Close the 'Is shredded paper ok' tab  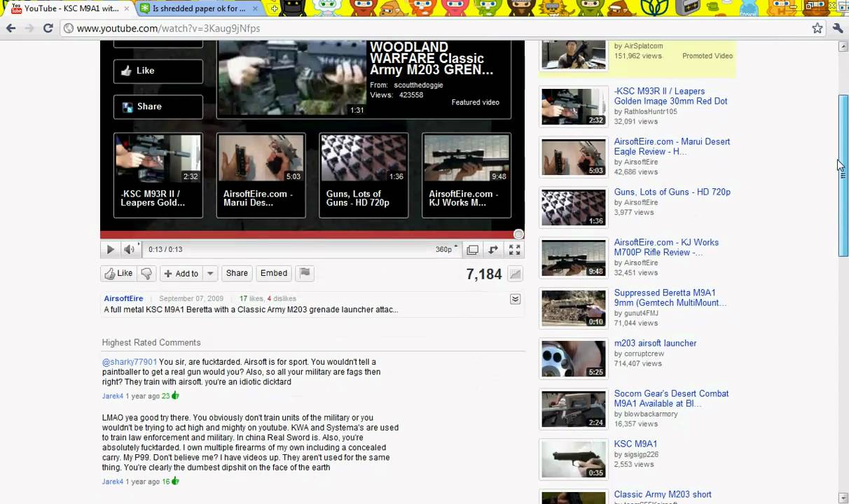(x=256, y=8)
